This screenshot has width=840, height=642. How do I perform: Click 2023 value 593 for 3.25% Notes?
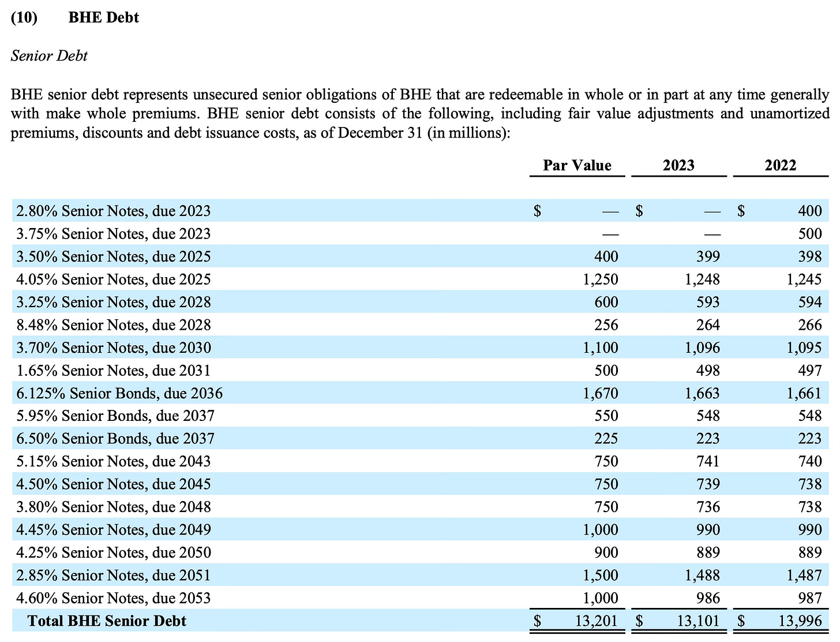pos(708,302)
